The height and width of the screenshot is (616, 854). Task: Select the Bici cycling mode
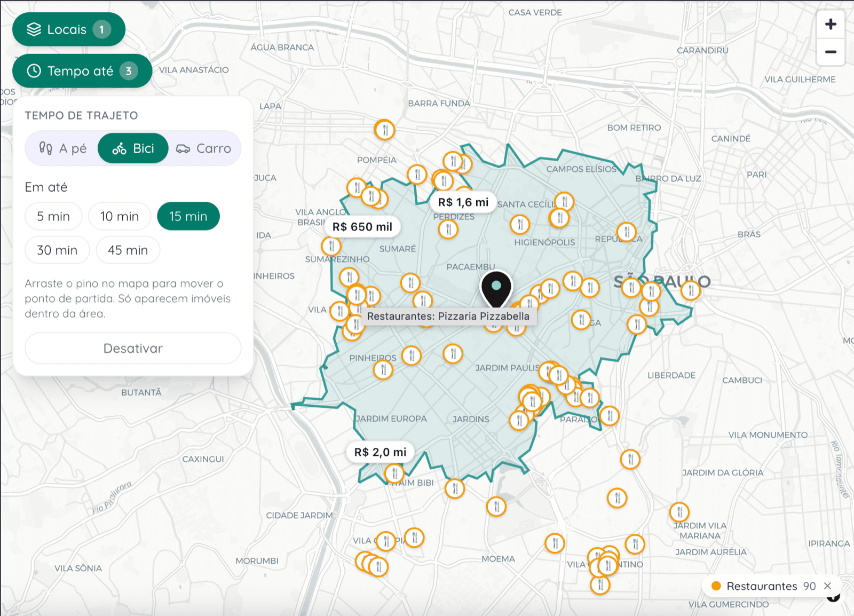133,148
